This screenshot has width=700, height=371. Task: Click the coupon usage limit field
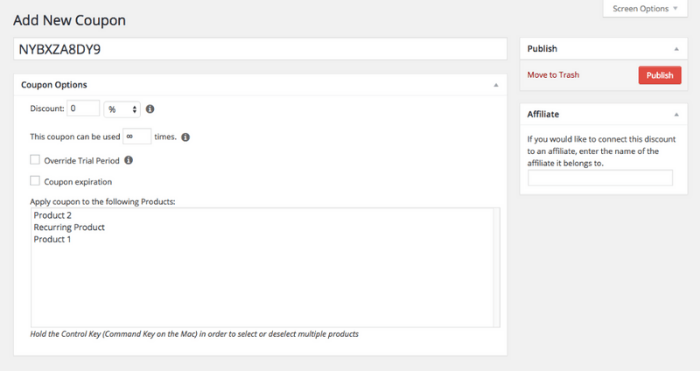tap(137, 136)
